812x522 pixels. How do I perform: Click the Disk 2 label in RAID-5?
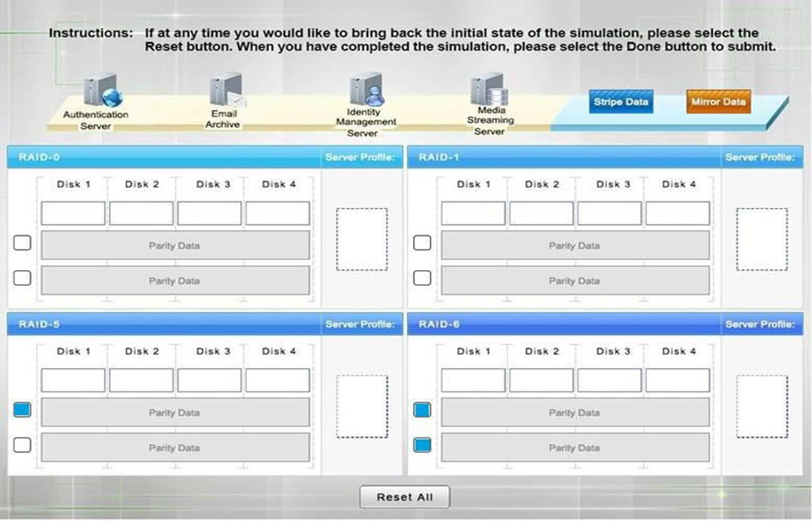pyautogui.click(x=142, y=351)
